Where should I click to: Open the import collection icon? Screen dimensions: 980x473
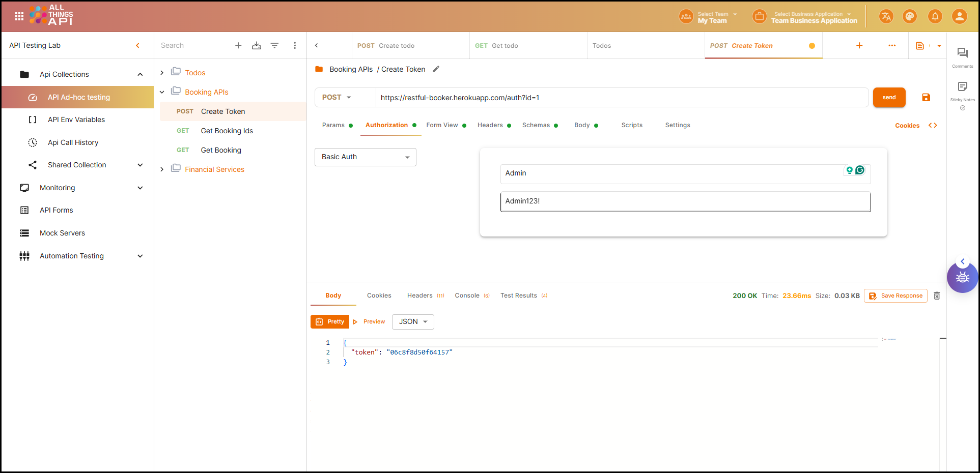[257, 46]
